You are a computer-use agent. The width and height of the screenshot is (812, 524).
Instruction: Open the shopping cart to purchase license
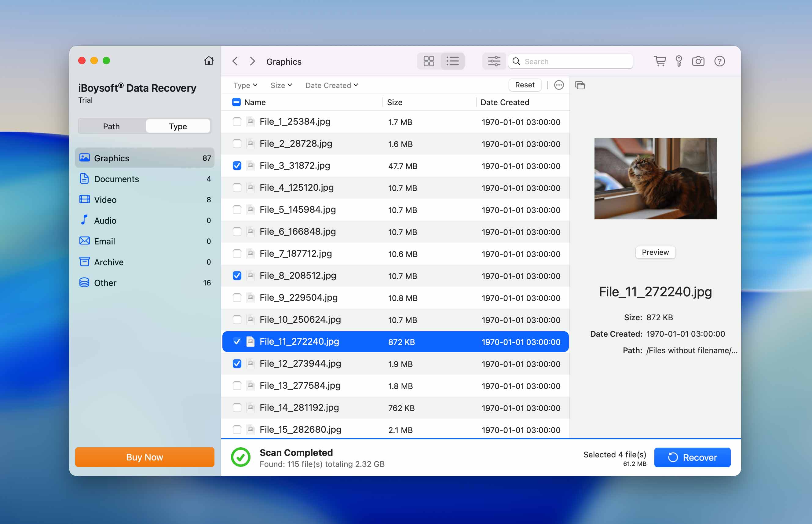coord(660,61)
